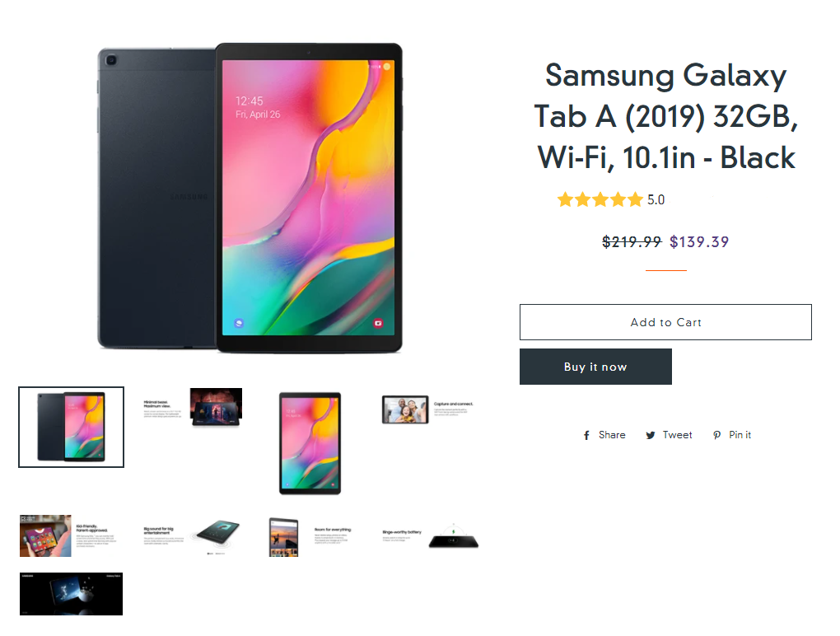The width and height of the screenshot is (840, 636).
Task: Click the yellow five-star rating icons
Action: tap(600, 199)
